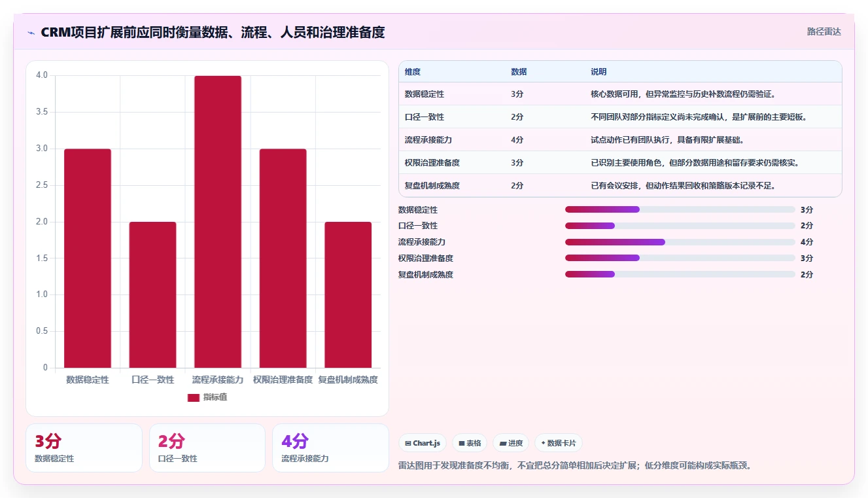Click the 4.0 y-axis label
Viewport: 868px width, 498px height.
click(42, 75)
